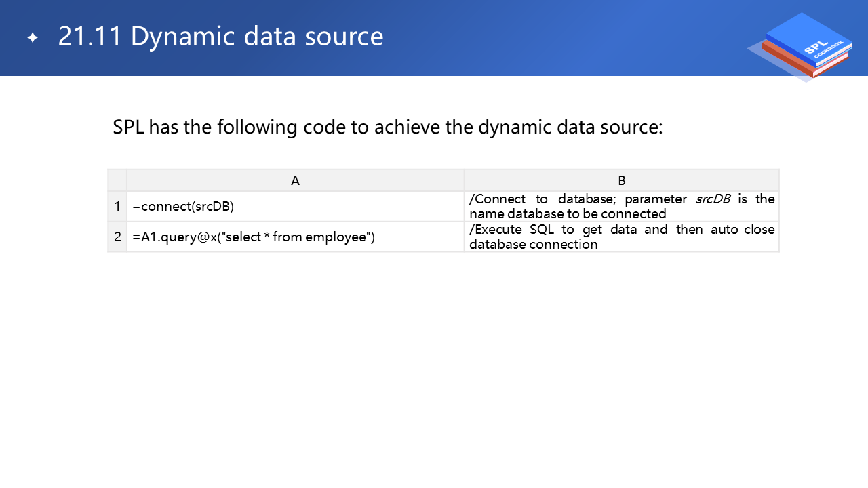
Task: Click row number 2 in the table
Action: click(117, 237)
